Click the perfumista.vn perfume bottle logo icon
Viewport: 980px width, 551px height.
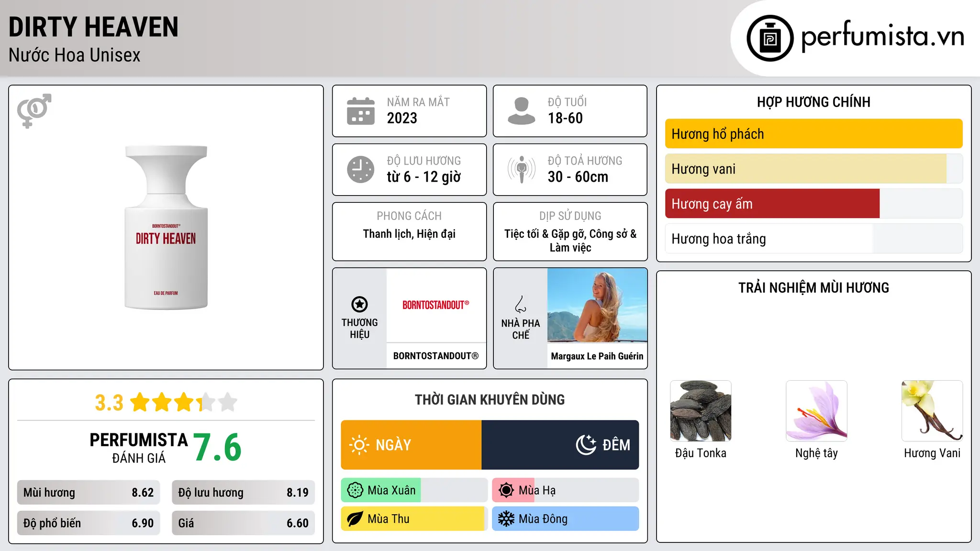click(x=770, y=38)
